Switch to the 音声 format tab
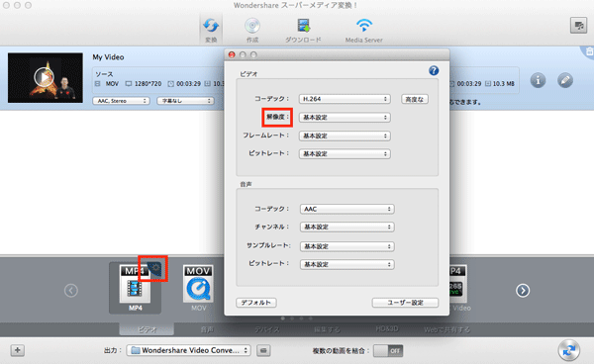The image size is (594, 364). (x=207, y=329)
